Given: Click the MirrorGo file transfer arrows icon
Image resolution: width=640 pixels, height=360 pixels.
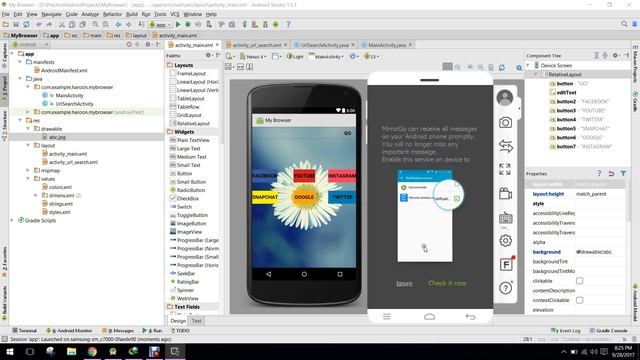Looking at the screenshot, I should point(505,146).
